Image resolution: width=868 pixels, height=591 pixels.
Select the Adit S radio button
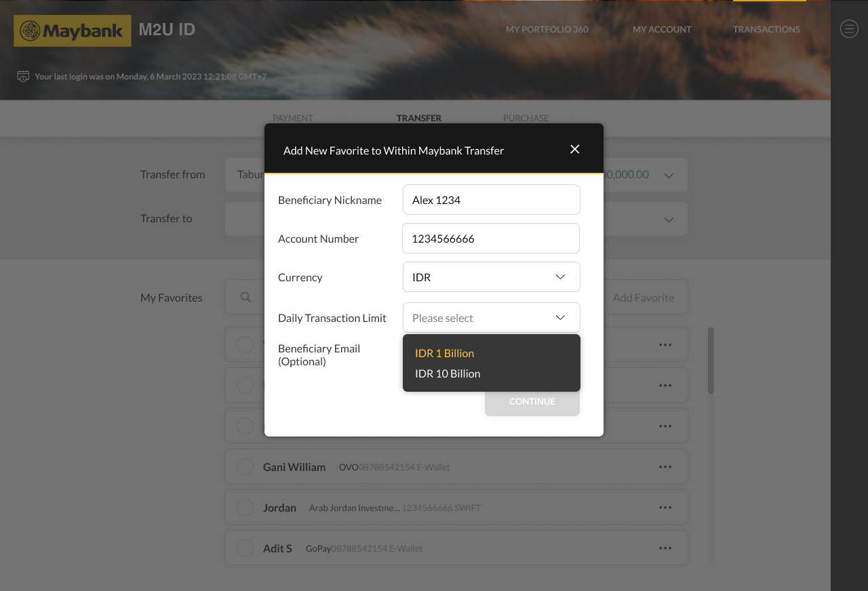245,548
